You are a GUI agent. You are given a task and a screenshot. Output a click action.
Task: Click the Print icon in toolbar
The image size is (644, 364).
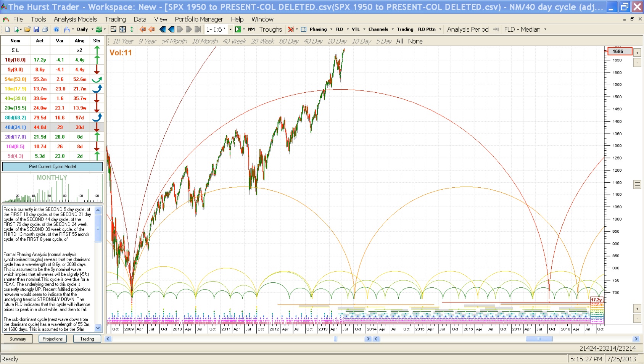(45, 29)
